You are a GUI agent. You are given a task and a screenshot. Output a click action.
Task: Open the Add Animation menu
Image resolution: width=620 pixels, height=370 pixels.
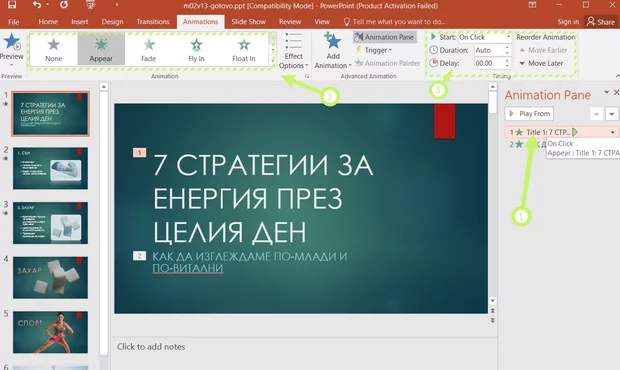(333, 51)
